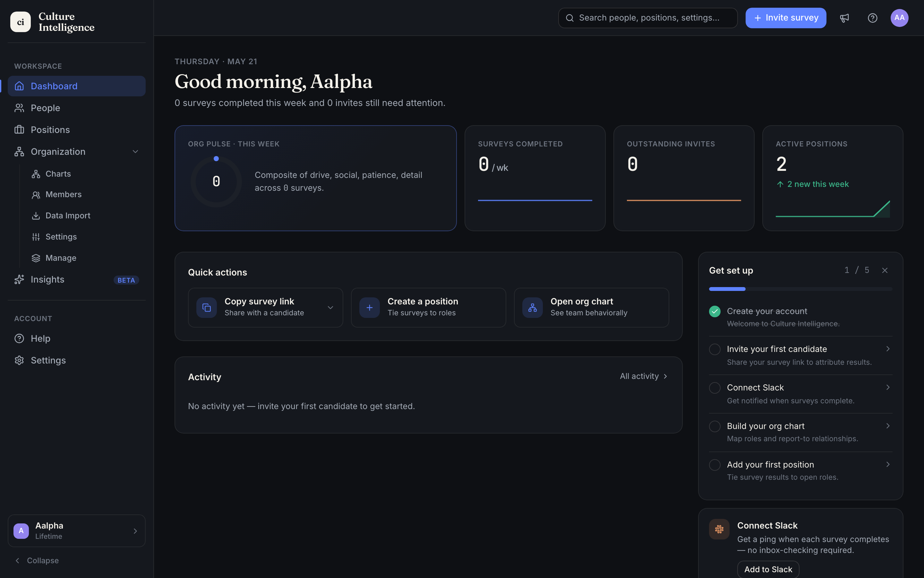Click Open org chart quick action
The image size is (924, 578).
click(x=591, y=308)
